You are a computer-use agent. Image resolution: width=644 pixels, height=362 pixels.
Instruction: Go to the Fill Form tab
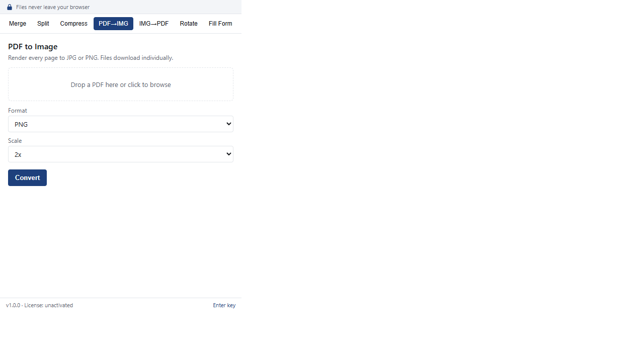point(220,24)
